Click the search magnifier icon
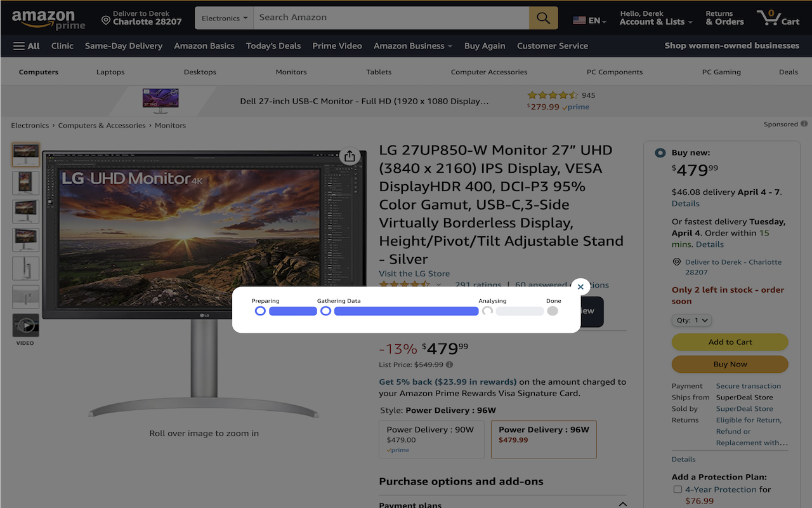 point(543,17)
